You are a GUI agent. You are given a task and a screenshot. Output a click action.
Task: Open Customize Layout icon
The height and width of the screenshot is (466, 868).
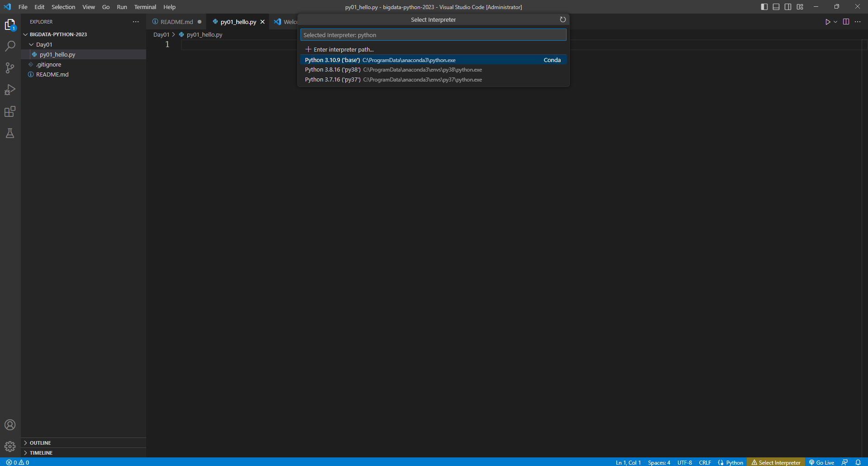[800, 7]
